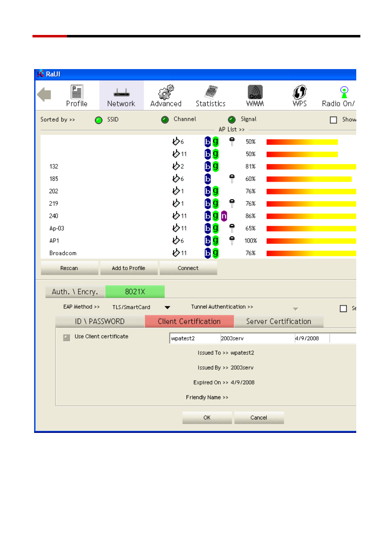Click the Issued To wpatest2 text
Image resolution: width=392 pixels, height=555 pixels.
[x=226, y=353]
